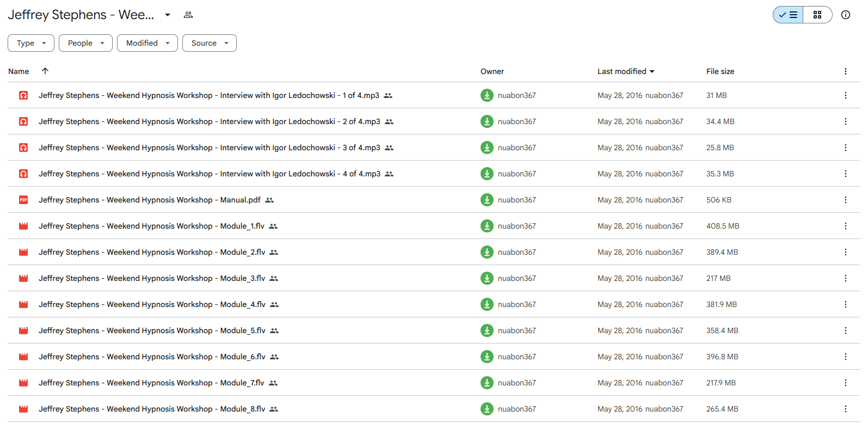The width and height of the screenshot is (868, 429).
Task: Click the video icon for Module_5.flv
Action: tap(23, 330)
